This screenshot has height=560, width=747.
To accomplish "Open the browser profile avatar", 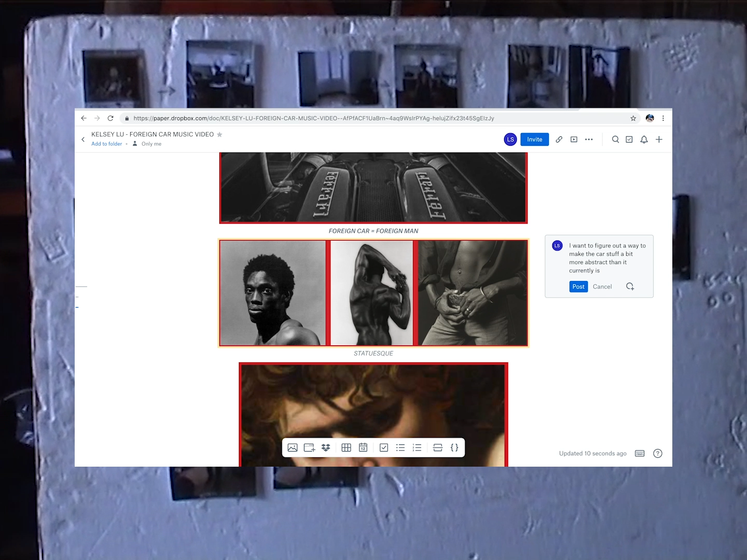I will [650, 118].
